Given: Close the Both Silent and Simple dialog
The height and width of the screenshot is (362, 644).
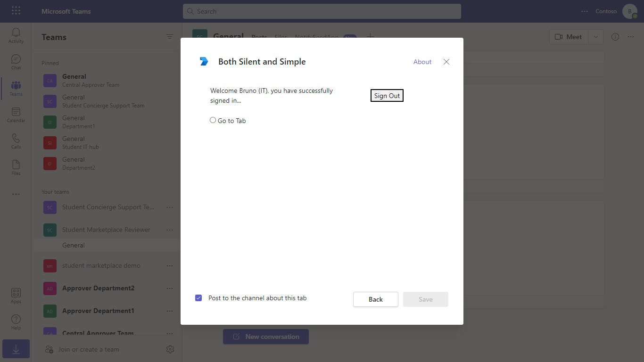Looking at the screenshot, I should (446, 62).
